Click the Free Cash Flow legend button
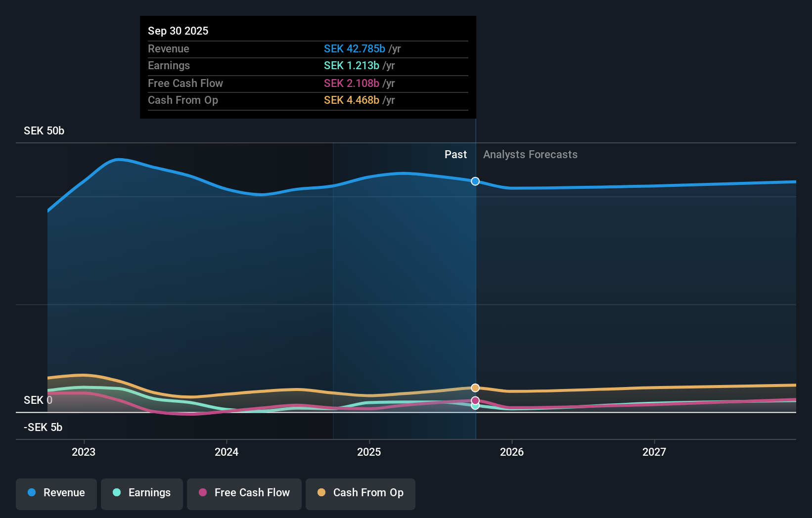The height and width of the screenshot is (518, 812). tap(244, 493)
